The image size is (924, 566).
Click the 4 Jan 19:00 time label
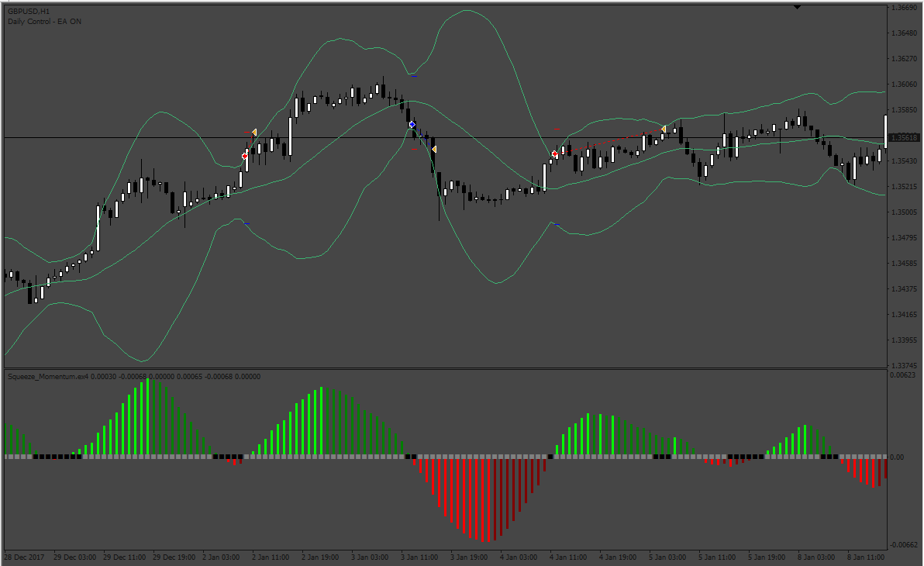click(x=618, y=557)
